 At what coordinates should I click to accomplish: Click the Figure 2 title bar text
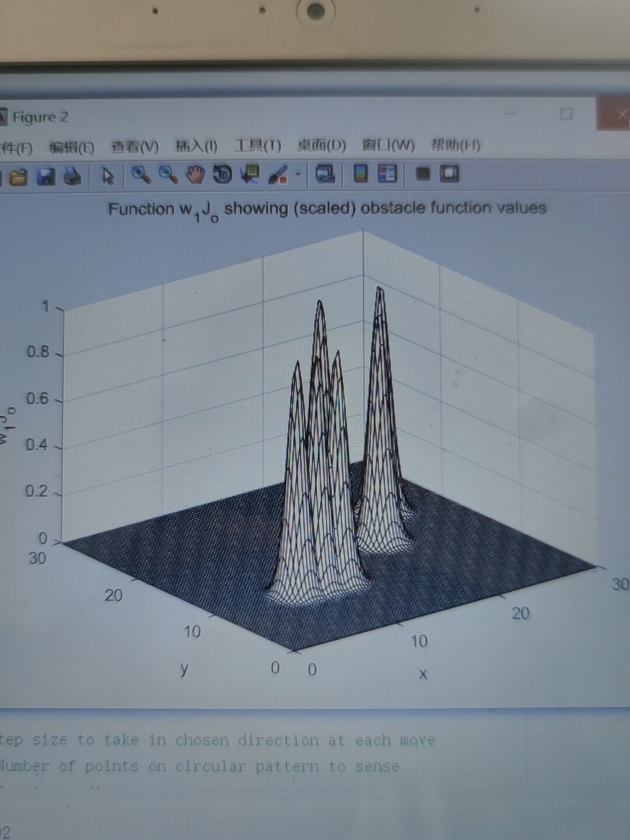(x=40, y=117)
